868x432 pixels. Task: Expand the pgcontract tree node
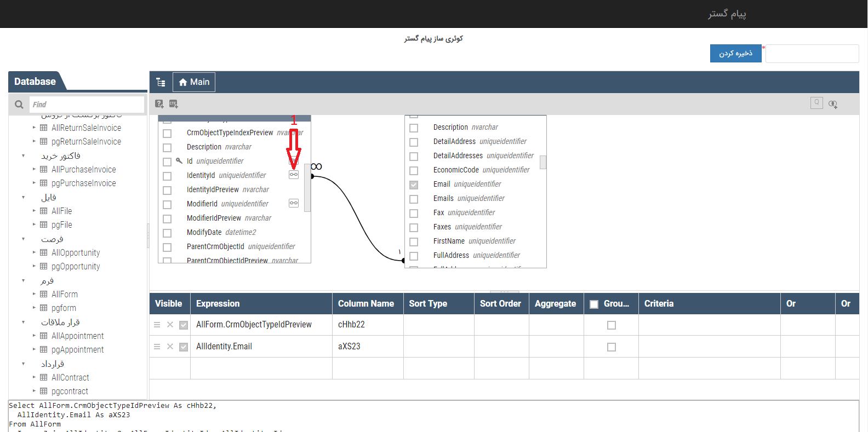coord(34,391)
